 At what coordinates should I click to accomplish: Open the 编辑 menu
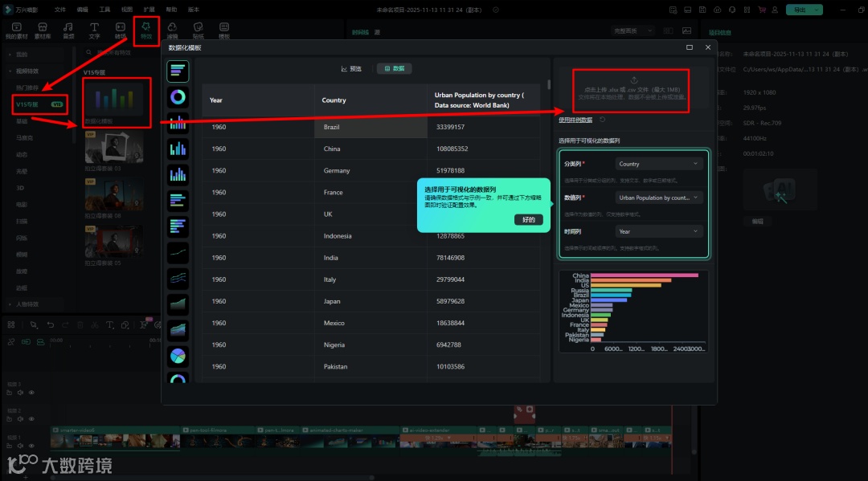[82, 10]
